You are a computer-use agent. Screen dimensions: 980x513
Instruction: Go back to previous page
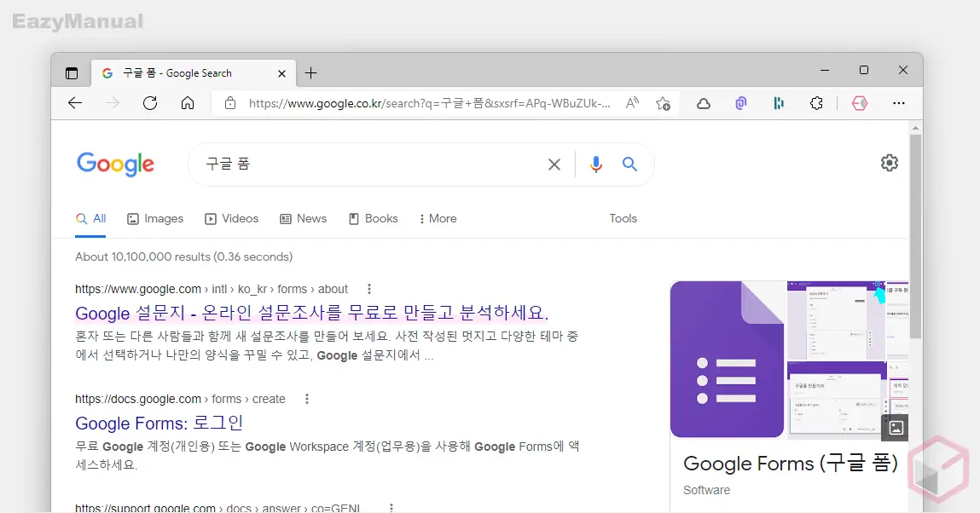pos(75,103)
